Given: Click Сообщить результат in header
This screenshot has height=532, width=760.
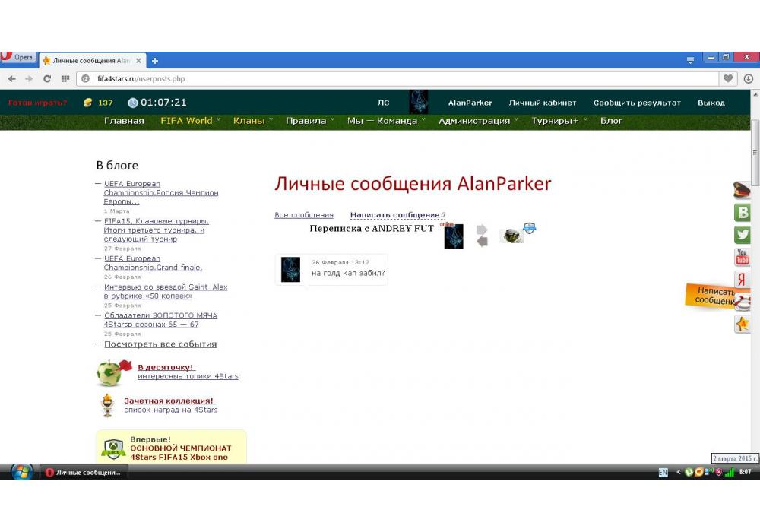Looking at the screenshot, I should pyautogui.click(x=637, y=103).
